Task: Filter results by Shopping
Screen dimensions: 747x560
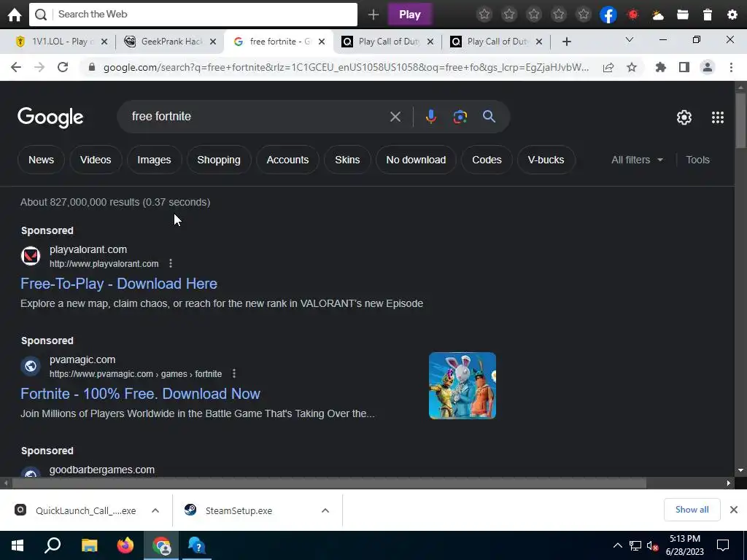Action: (x=219, y=160)
